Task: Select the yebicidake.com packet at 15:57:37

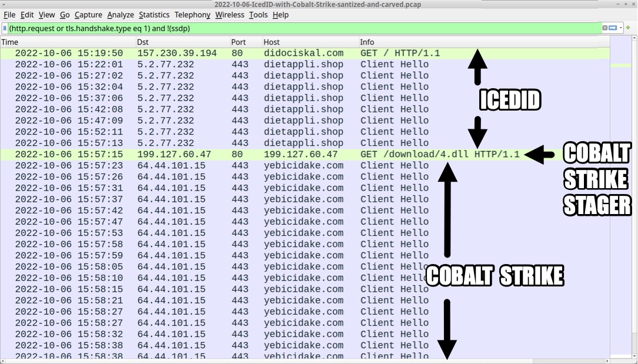Action: pyautogui.click(x=305, y=199)
